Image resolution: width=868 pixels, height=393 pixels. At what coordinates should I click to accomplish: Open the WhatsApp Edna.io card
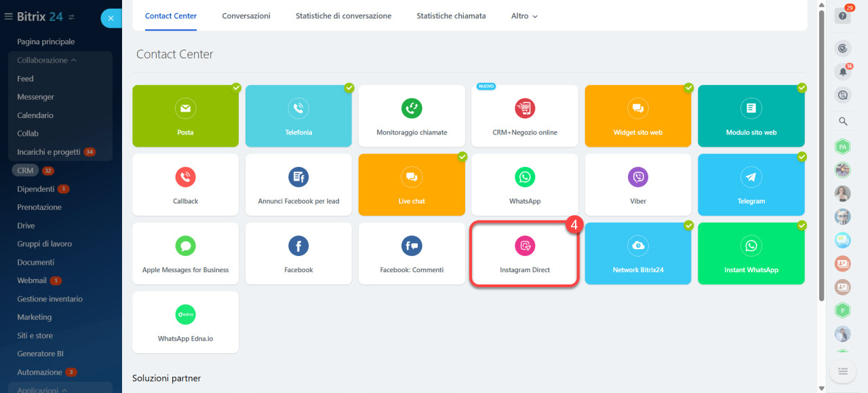185,322
